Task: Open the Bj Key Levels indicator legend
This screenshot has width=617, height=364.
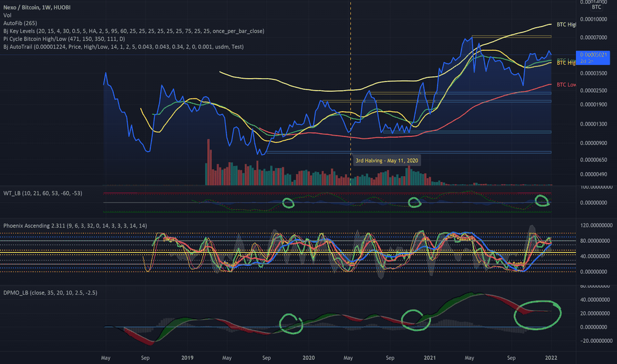Action: coord(134,31)
